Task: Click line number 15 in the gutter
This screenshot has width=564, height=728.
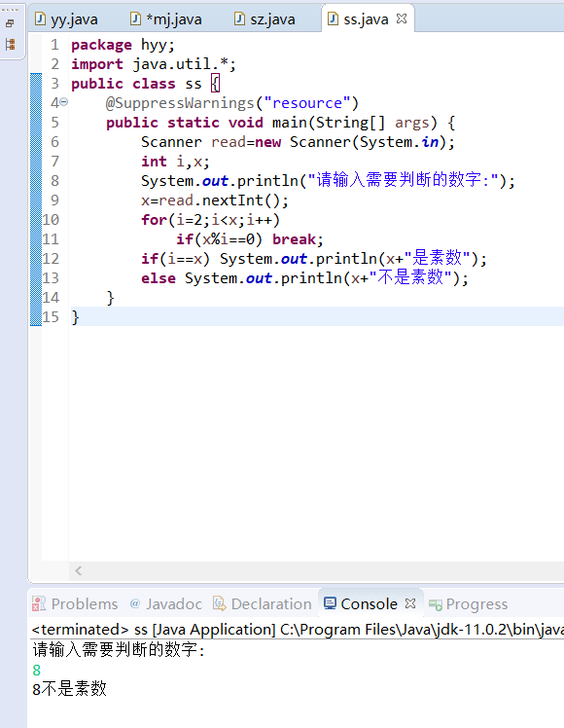Action: tap(51, 317)
